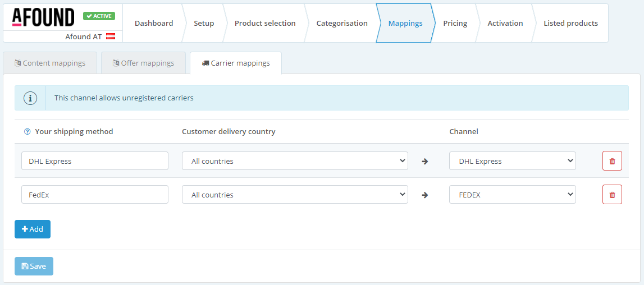Click the info icon in the notice banner

30,98
